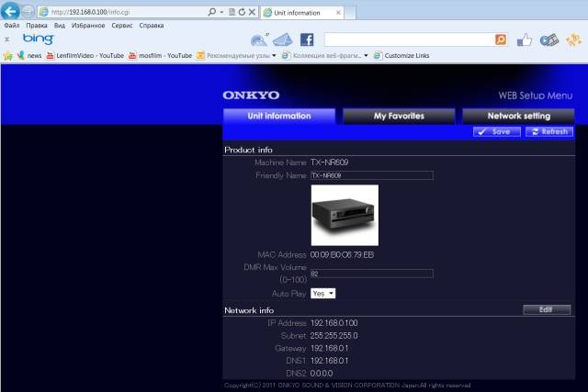Viewport: 588px width, 392px height.
Task: Open the Auto Play dropdown
Action: coord(322,293)
